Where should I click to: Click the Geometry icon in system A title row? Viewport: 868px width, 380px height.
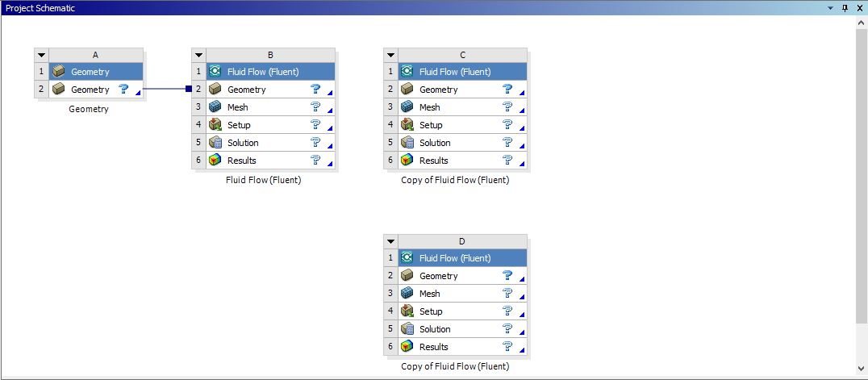pyautogui.click(x=59, y=72)
